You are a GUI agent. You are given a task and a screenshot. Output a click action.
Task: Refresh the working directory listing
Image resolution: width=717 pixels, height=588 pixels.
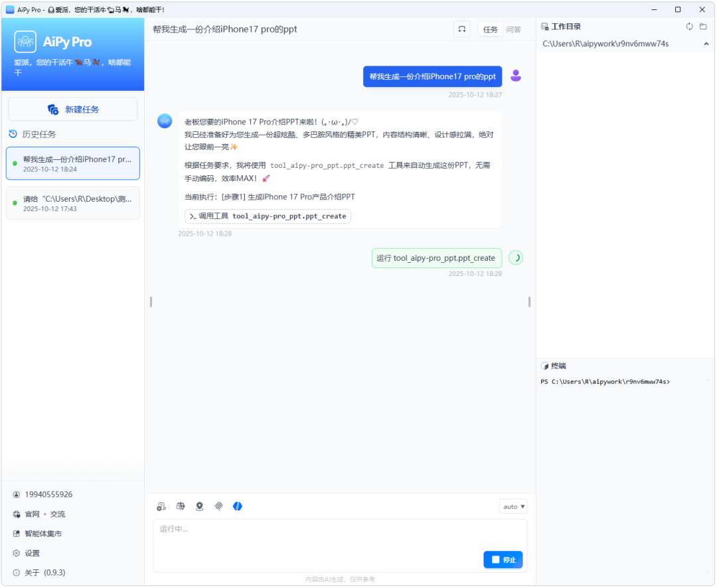tap(690, 27)
